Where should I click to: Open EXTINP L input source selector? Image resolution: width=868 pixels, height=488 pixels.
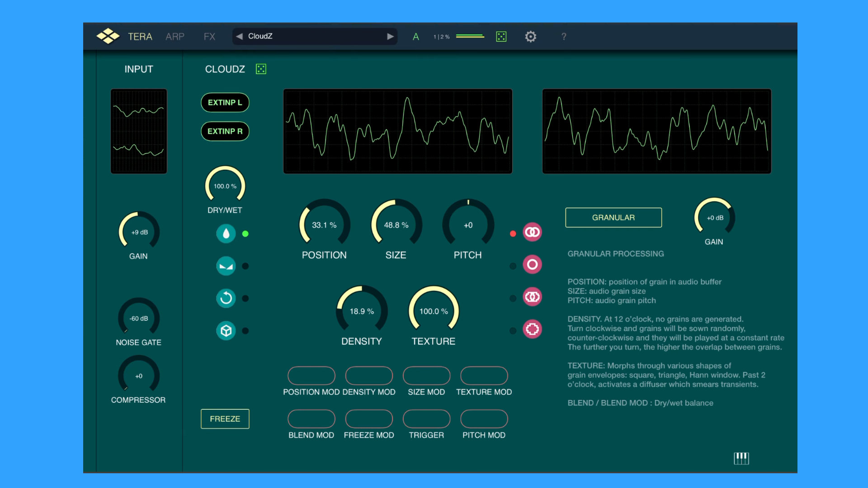(x=225, y=103)
